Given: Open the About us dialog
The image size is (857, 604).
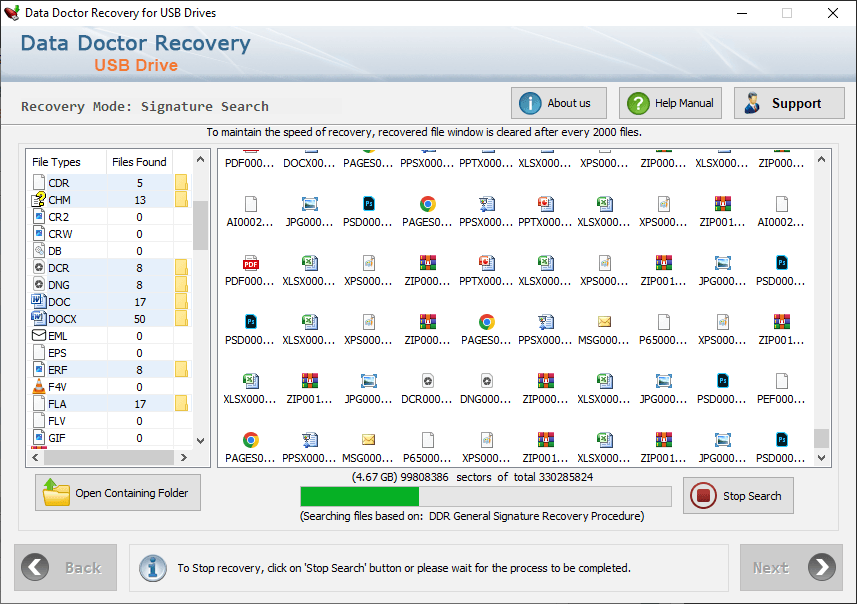Looking at the screenshot, I should click(x=559, y=103).
